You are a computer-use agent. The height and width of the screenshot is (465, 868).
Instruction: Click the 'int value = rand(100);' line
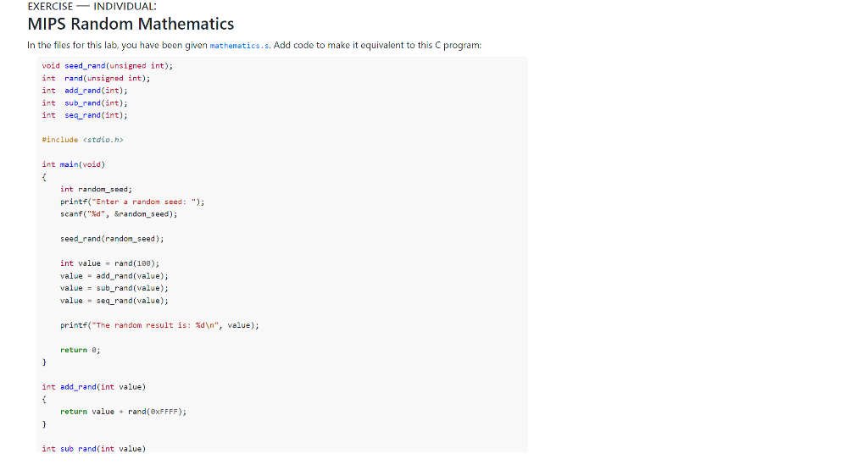coord(109,263)
